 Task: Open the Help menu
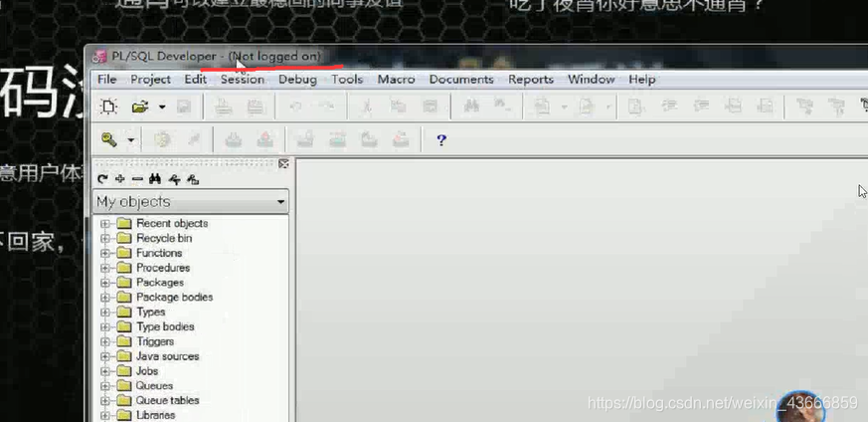tap(642, 80)
